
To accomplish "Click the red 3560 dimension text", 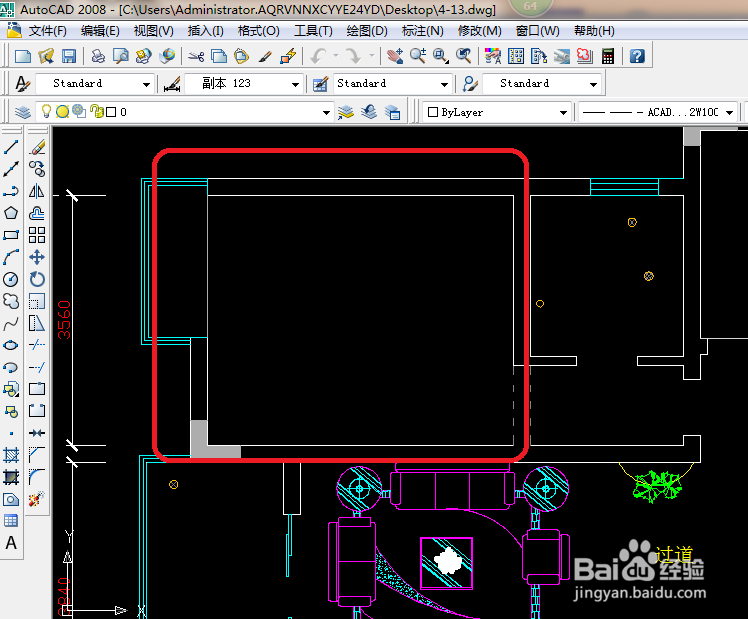I will pyautogui.click(x=64, y=320).
